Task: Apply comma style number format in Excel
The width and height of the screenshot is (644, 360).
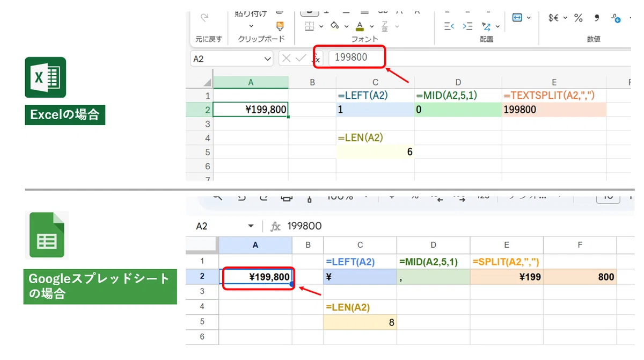Action: (x=596, y=18)
